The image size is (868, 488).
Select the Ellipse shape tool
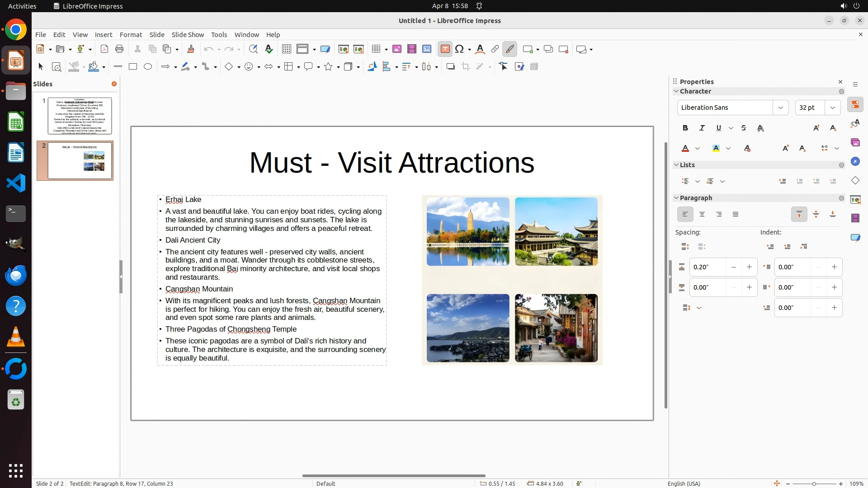pyautogui.click(x=148, y=67)
